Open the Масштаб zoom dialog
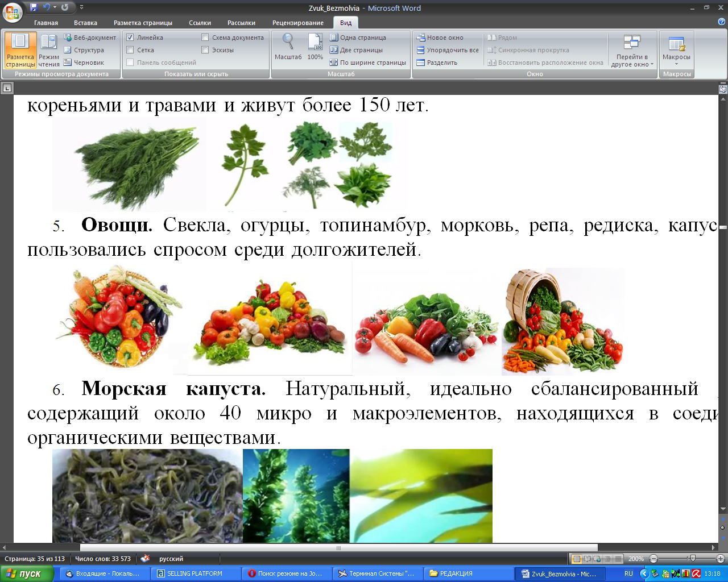Screen dimensions: 728x582 288,47
